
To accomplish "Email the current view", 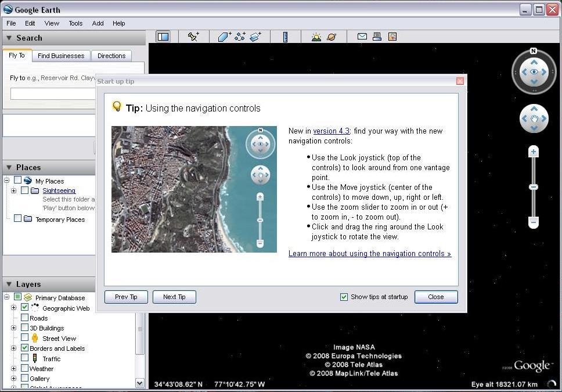I will tap(361, 36).
